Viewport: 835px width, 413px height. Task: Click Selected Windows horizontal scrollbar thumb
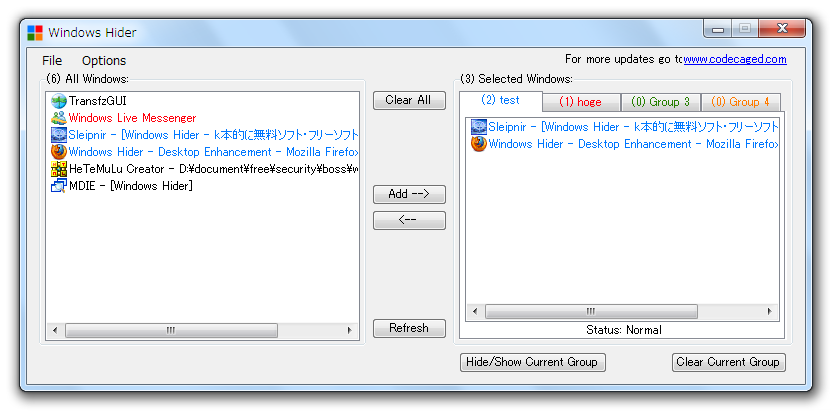coord(591,311)
